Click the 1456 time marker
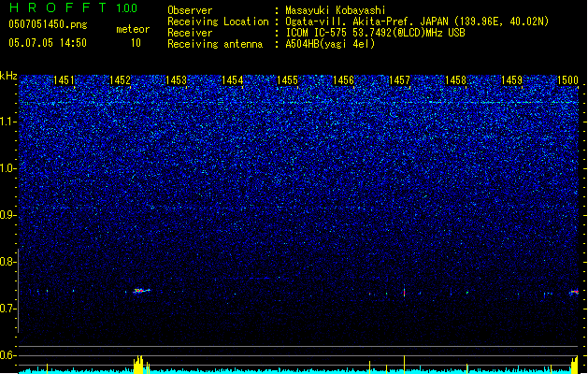 pos(343,80)
